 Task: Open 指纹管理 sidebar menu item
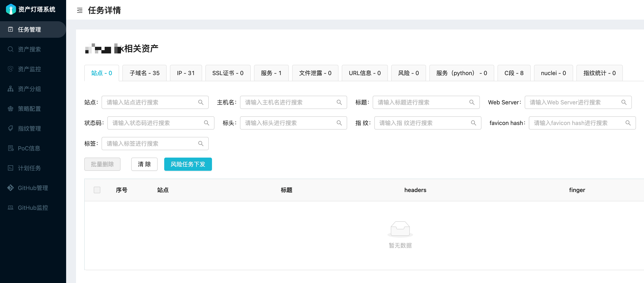coord(29,128)
